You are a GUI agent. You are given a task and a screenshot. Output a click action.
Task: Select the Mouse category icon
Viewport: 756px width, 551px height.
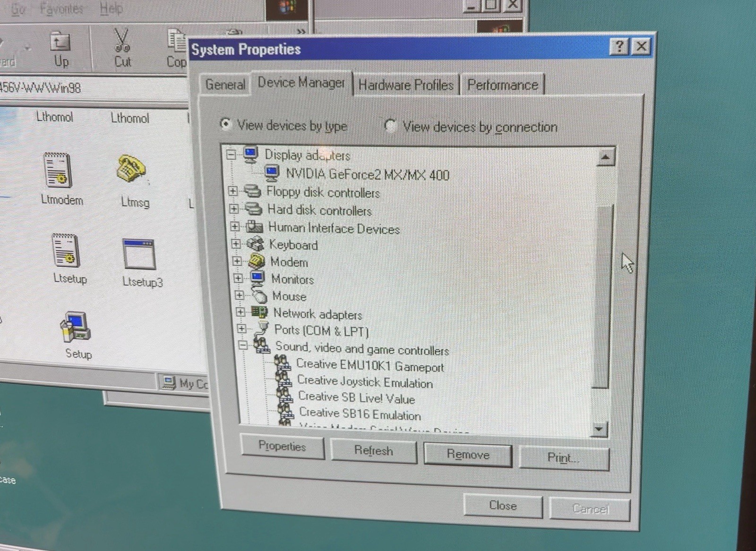(259, 296)
